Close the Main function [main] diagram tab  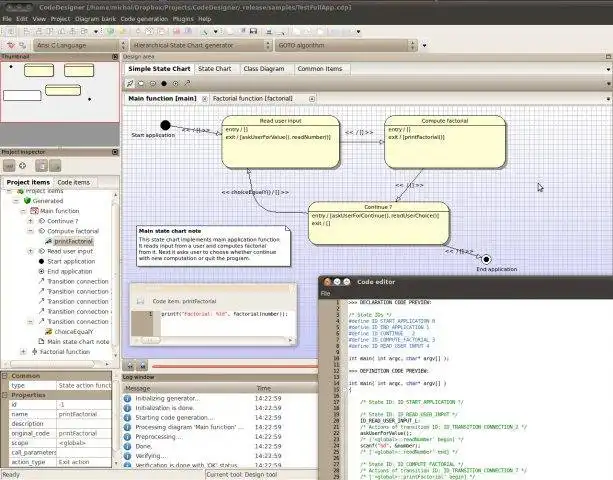tap(204, 99)
